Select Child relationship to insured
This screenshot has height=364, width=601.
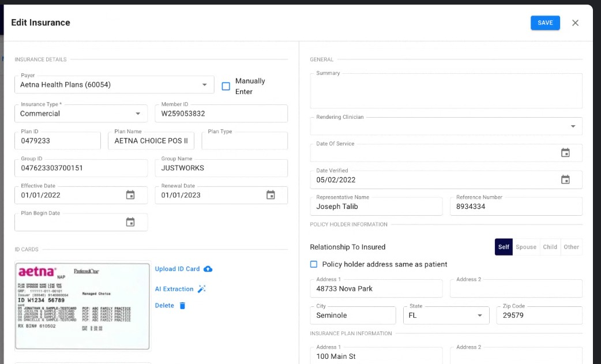point(550,247)
